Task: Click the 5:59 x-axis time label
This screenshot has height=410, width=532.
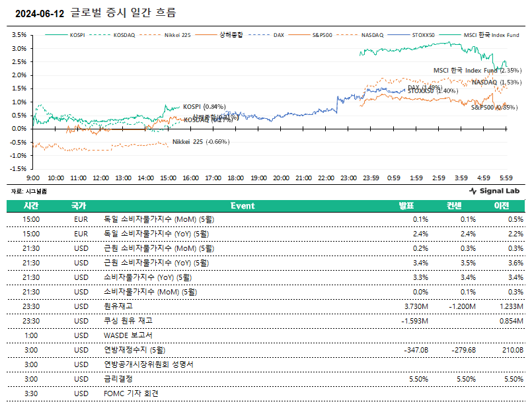Action: point(506,178)
